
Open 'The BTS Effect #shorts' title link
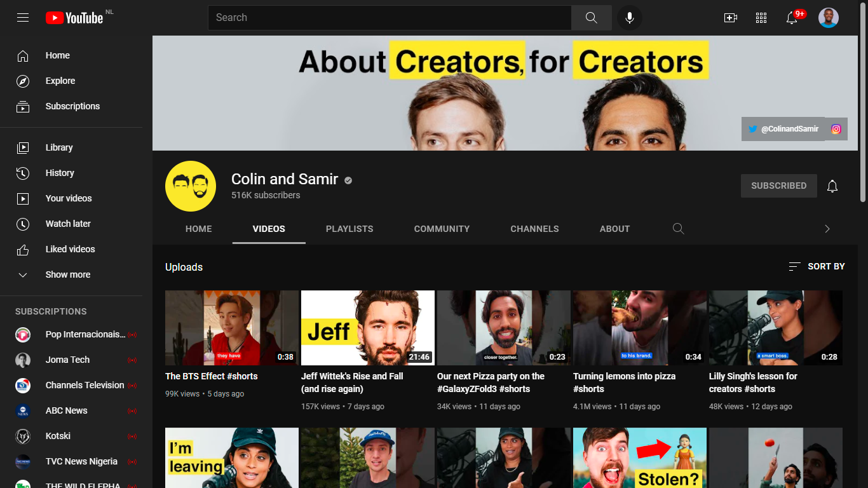point(212,376)
